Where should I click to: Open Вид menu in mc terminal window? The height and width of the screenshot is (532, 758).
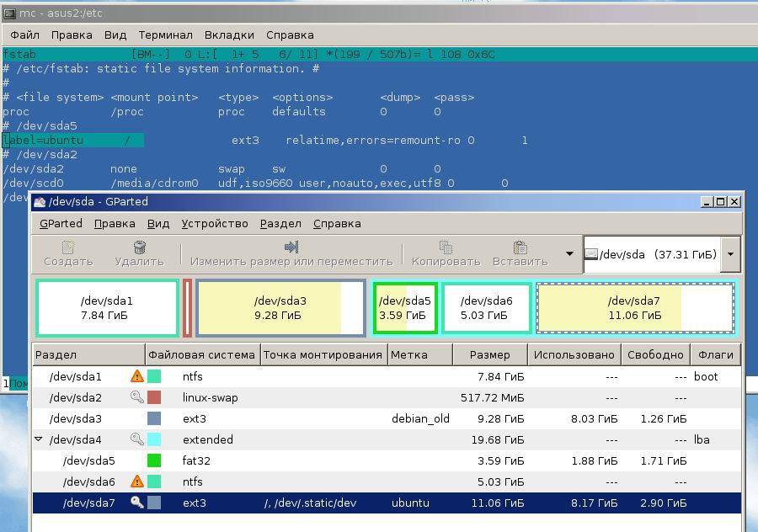(115, 35)
